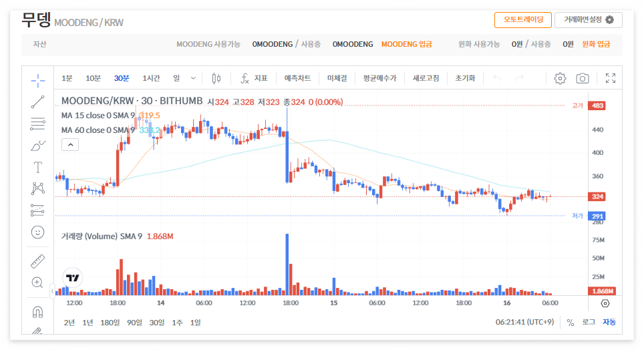
Task: Open chart settings gear in toolbar
Action: (x=560, y=78)
